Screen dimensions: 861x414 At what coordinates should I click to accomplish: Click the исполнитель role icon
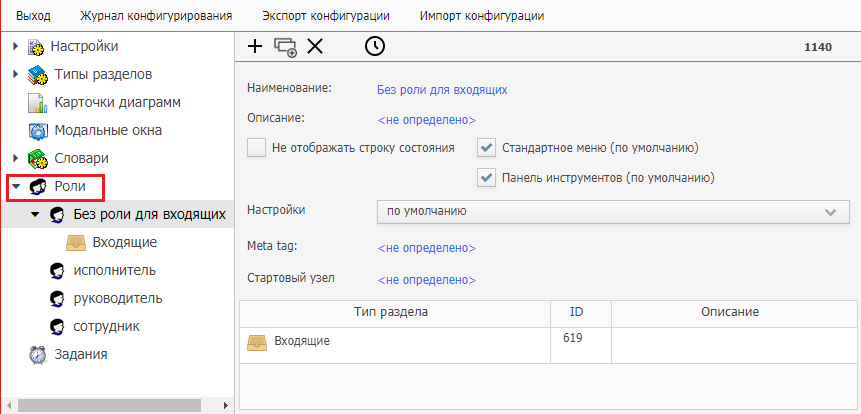(57, 271)
